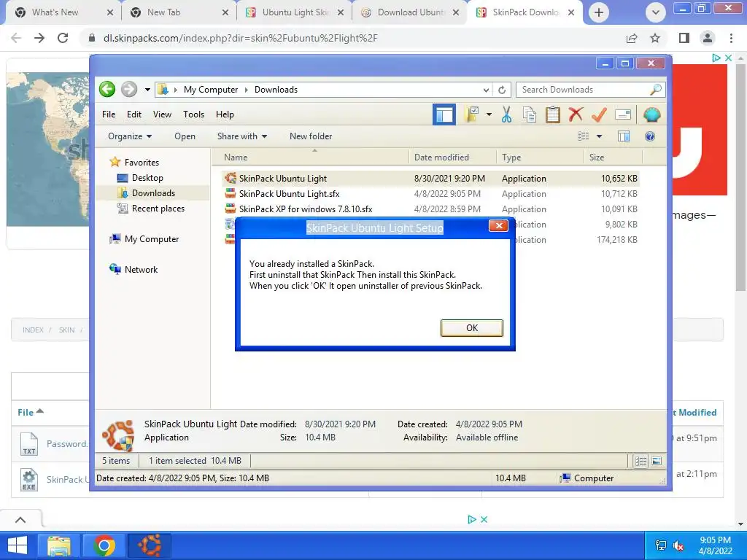
Task: Switch to large icons via status bar icon
Action: click(657, 461)
